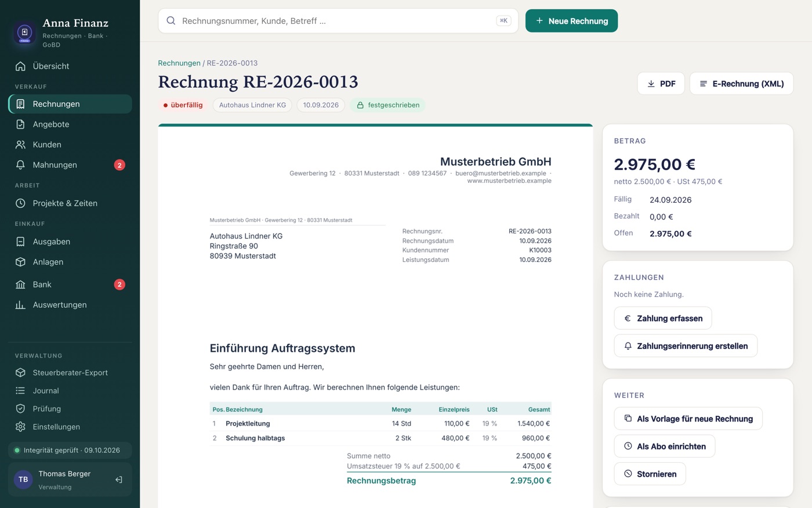The image size is (812, 508).
Task: Open the Bank menu entry
Action: click(x=70, y=284)
